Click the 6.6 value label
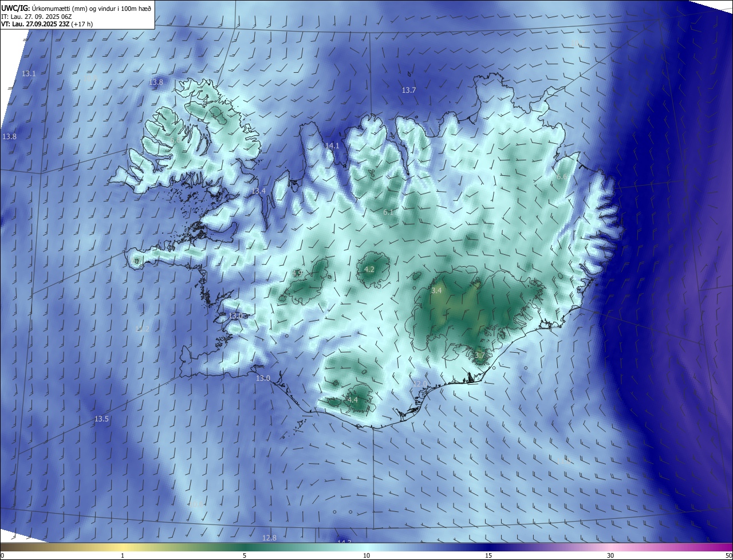 coord(562,177)
